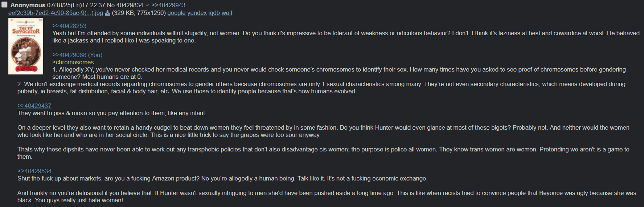The width and height of the screenshot is (644, 207).
Task: Click the >chromosomes greentext line
Action: click(x=73, y=62)
